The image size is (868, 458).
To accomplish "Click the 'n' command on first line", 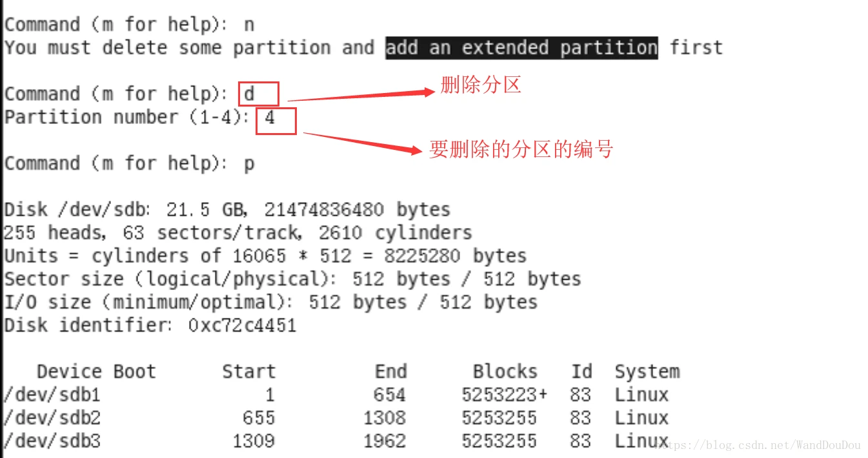I will coord(249,25).
